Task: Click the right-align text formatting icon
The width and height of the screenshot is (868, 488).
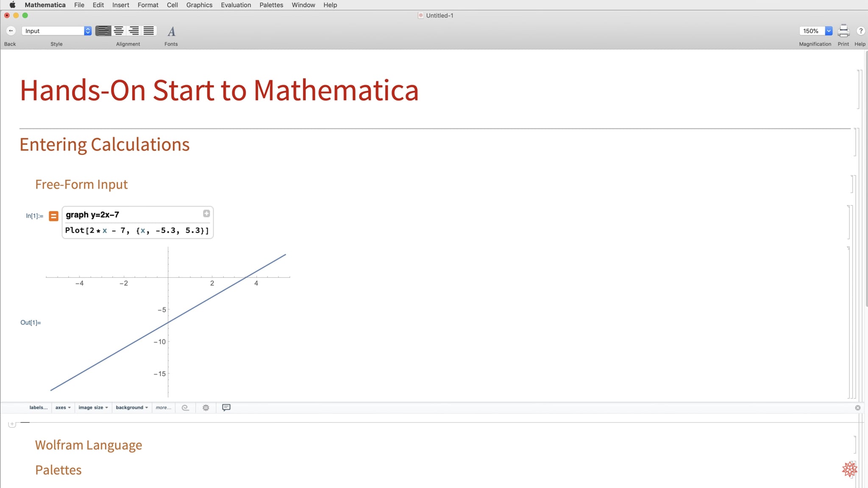Action: click(134, 31)
